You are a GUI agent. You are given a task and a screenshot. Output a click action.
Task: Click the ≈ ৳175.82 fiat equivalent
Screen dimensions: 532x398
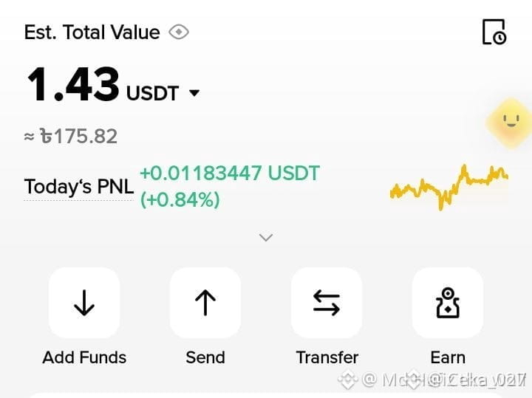click(x=71, y=137)
